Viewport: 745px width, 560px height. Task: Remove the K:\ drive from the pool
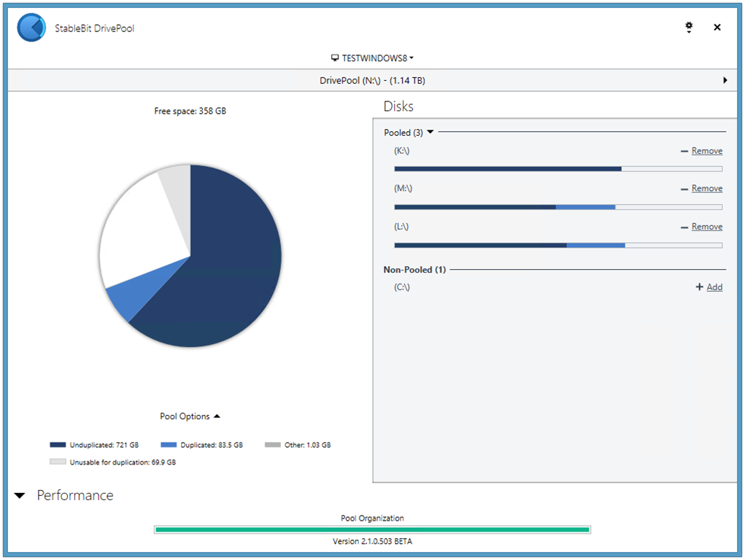[x=707, y=150]
